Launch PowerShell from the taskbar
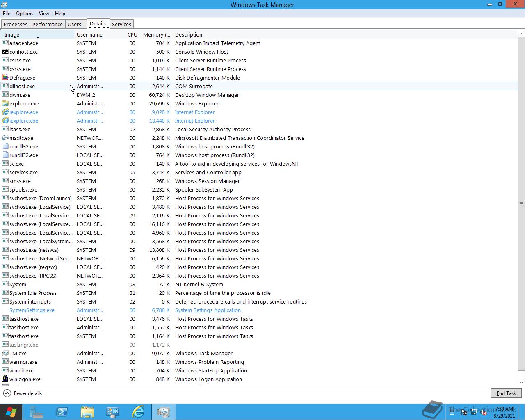 [x=62, y=412]
